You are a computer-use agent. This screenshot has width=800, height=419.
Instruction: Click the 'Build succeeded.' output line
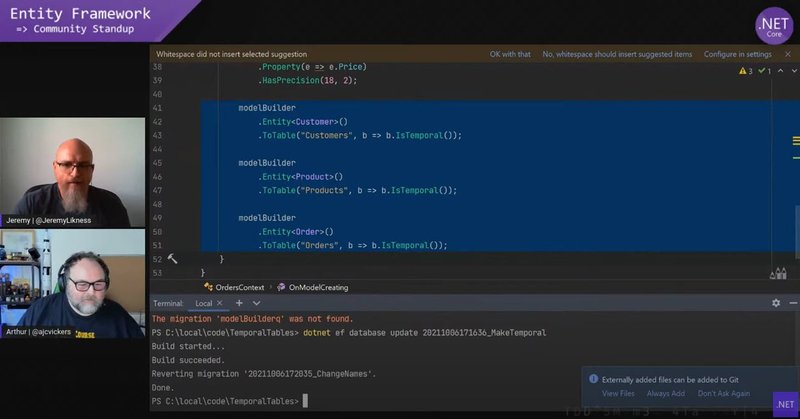pos(188,360)
